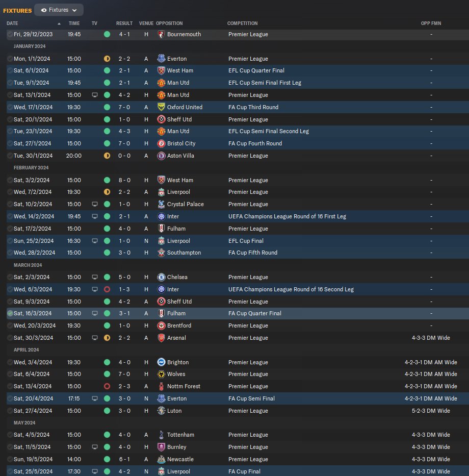Click 5-2-3 DM Wide formation on Luton row
469x476 pixels.
coord(431,411)
